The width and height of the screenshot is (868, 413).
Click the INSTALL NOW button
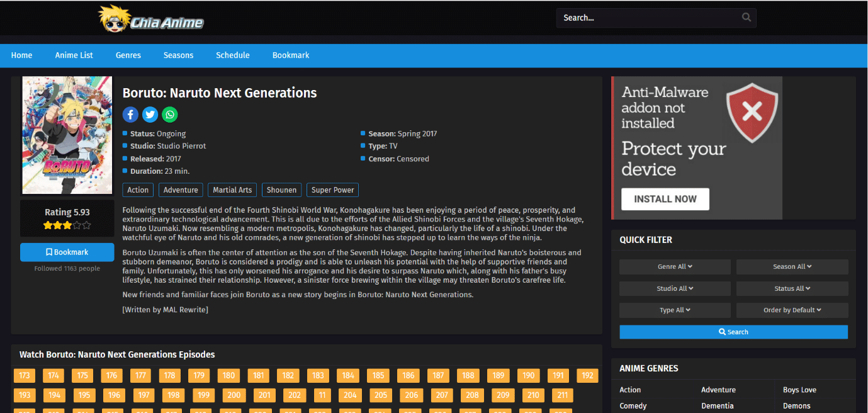click(665, 199)
